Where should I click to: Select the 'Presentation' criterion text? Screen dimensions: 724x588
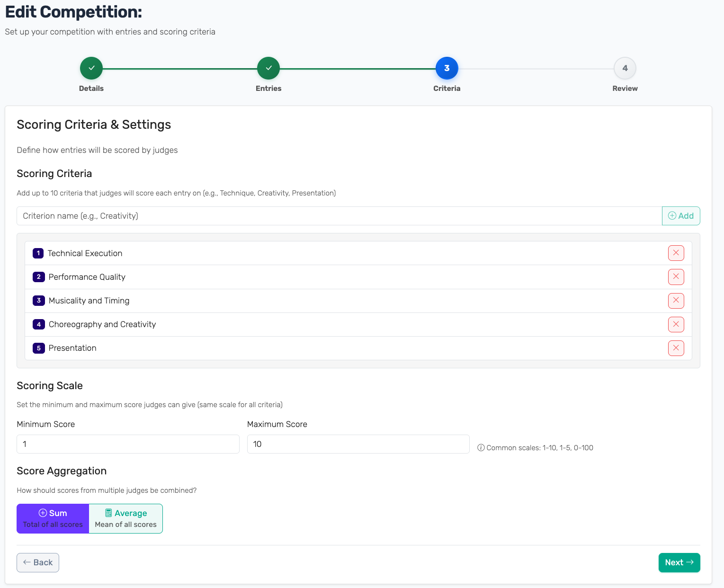[72, 348]
